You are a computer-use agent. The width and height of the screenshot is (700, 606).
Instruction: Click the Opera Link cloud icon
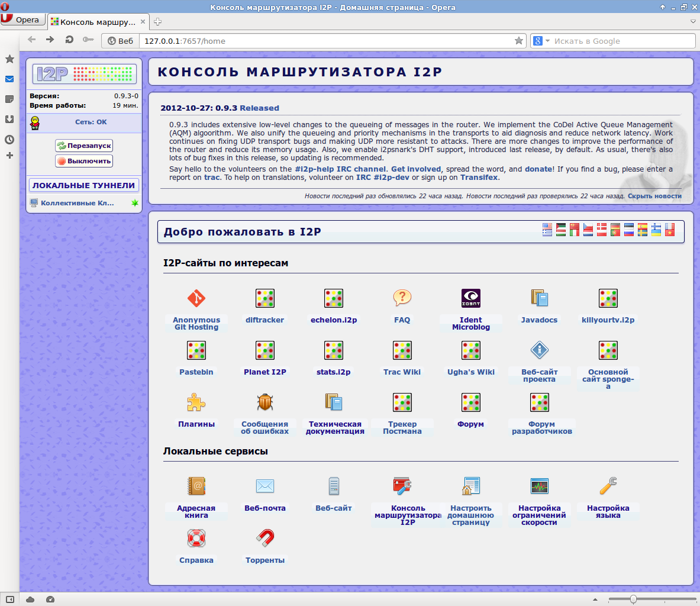coord(30,599)
